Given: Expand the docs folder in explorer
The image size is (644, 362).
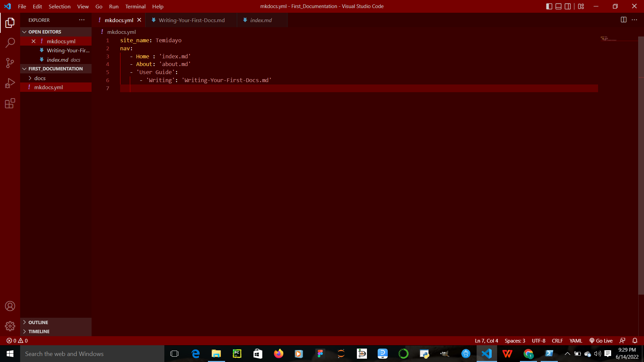Looking at the screenshot, I should 40,78.
